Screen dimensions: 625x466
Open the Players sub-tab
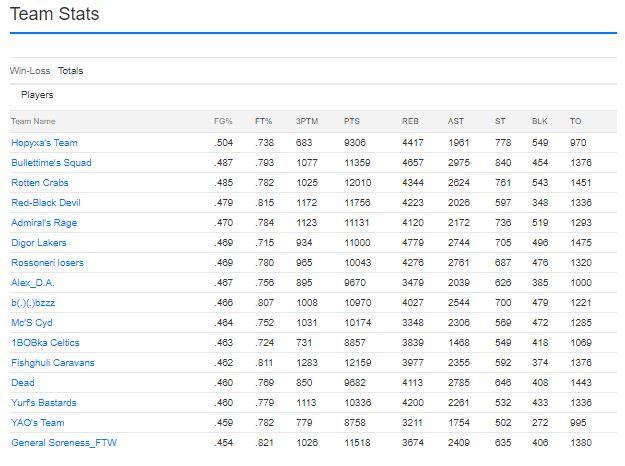pyautogui.click(x=37, y=95)
